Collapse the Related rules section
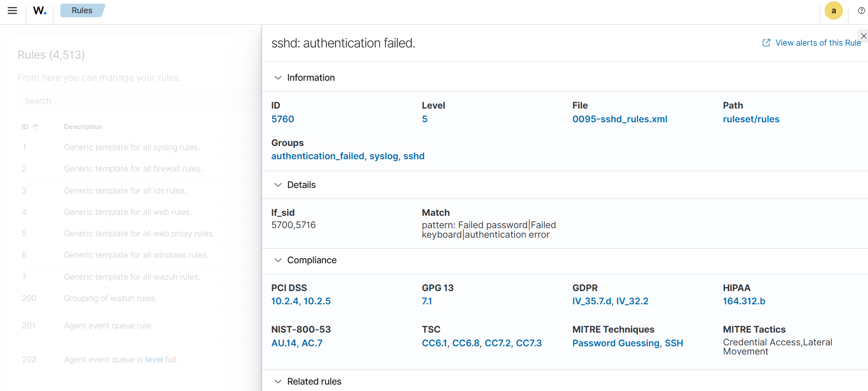The height and width of the screenshot is (391, 868). pyautogui.click(x=278, y=381)
